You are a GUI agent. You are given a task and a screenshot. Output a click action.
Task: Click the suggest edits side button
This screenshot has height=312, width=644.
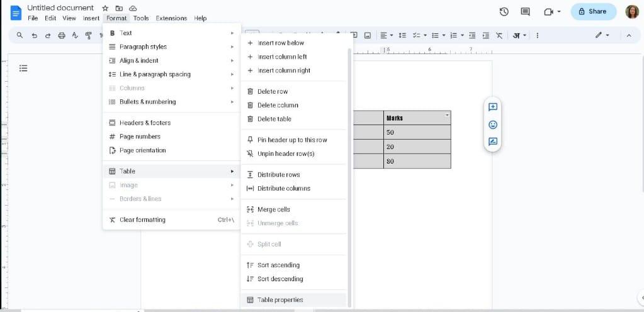[493, 142]
